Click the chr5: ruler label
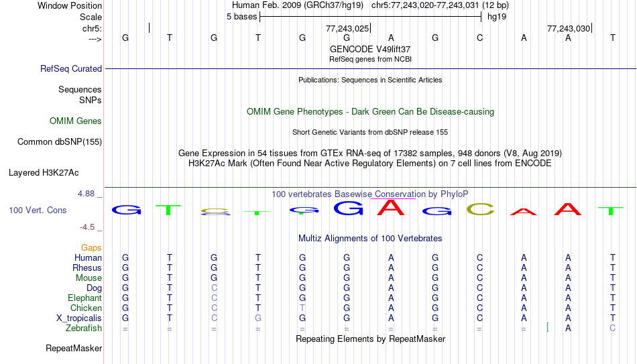 (x=92, y=28)
